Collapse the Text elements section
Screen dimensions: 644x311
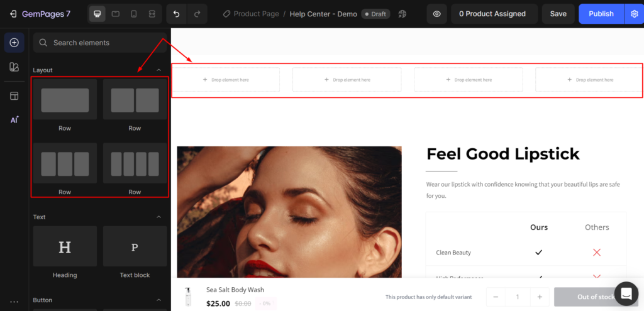158,217
